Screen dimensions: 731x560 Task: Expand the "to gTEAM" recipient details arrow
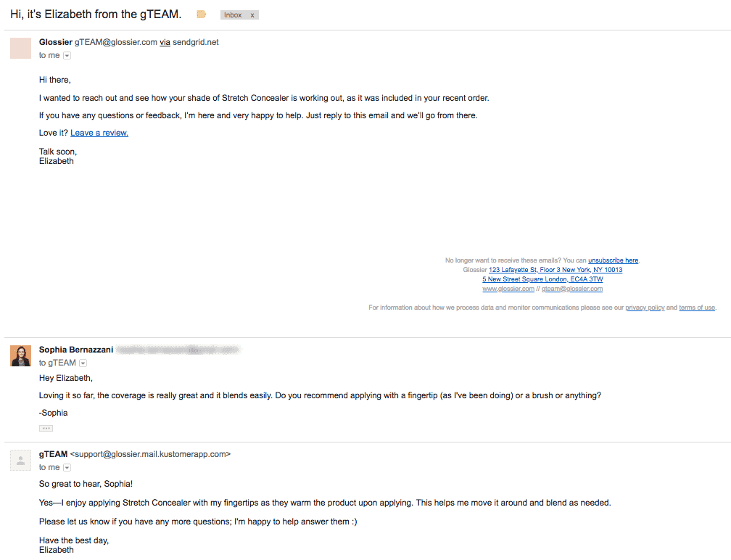pos(83,363)
